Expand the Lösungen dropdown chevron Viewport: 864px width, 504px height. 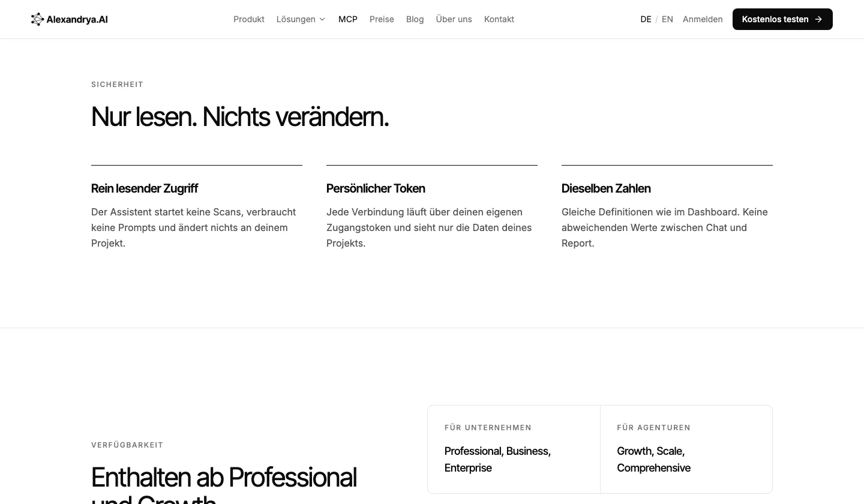(322, 19)
